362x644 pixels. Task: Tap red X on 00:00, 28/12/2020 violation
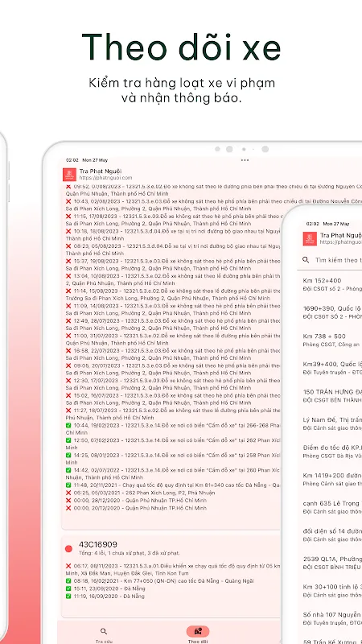(68, 500)
